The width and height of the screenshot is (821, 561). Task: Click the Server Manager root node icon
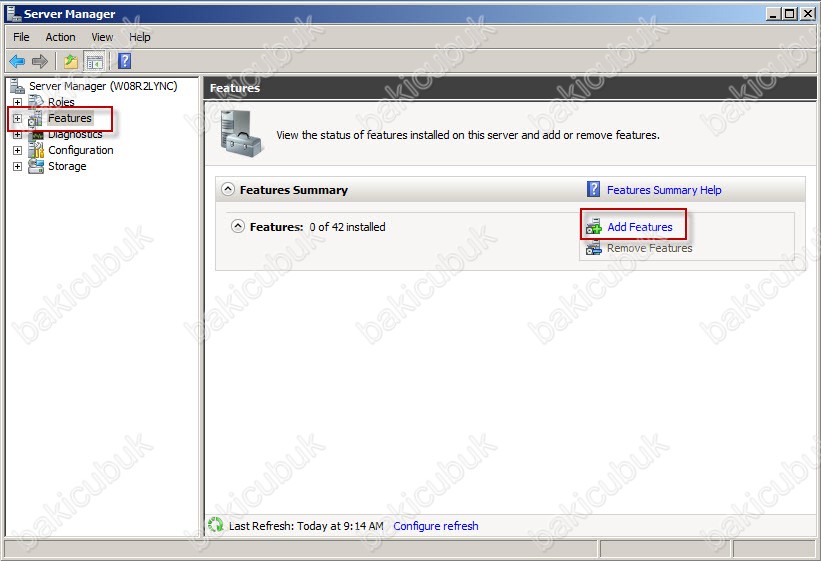pos(17,86)
